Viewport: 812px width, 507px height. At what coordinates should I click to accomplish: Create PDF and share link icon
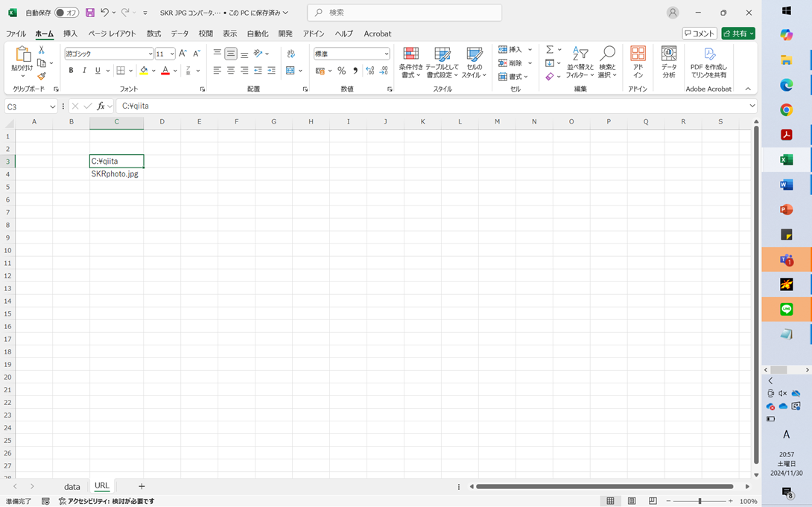[709, 62]
